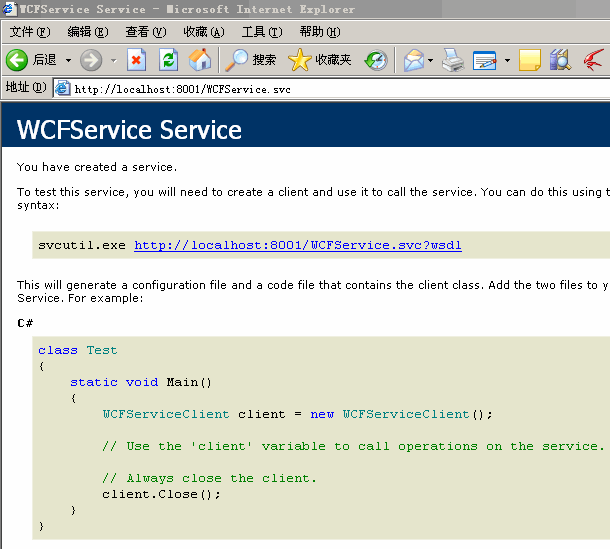610x549 pixels.
Task: Stop loading with the red X icon
Action: point(136,60)
